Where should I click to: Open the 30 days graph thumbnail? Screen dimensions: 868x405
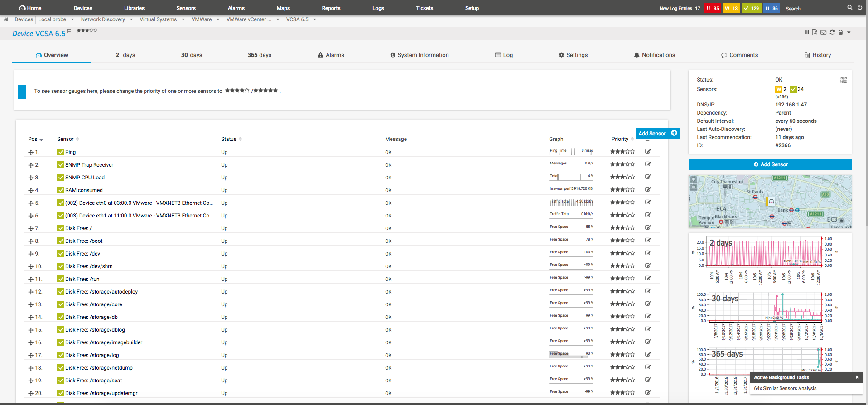[x=765, y=316]
